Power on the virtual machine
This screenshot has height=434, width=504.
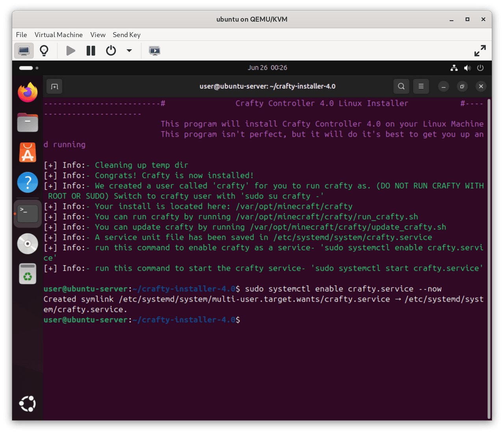(x=71, y=51)
